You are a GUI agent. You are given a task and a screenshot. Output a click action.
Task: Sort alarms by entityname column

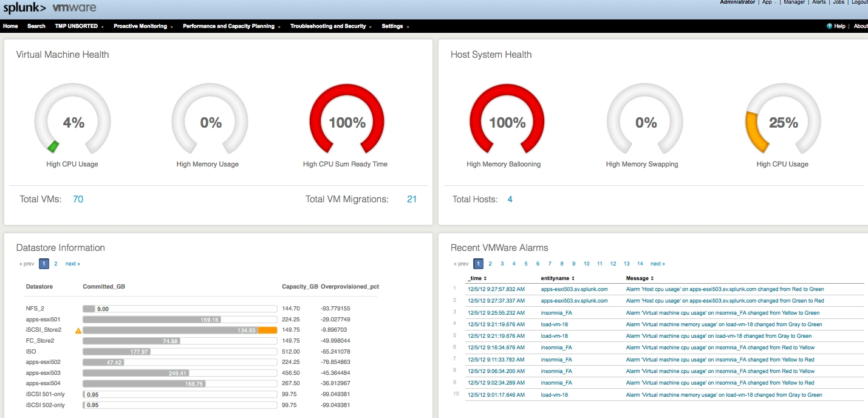tap(558, 278)
